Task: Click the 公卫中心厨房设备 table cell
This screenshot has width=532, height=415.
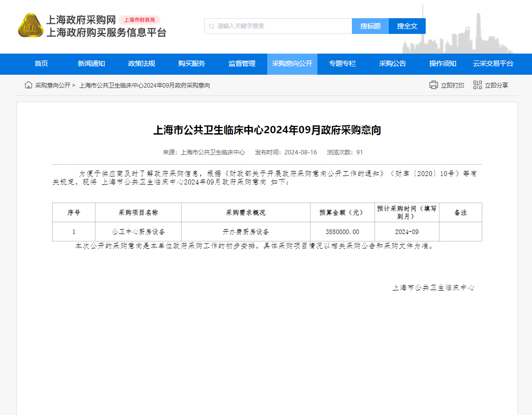Action: click(x=138, y=232)
